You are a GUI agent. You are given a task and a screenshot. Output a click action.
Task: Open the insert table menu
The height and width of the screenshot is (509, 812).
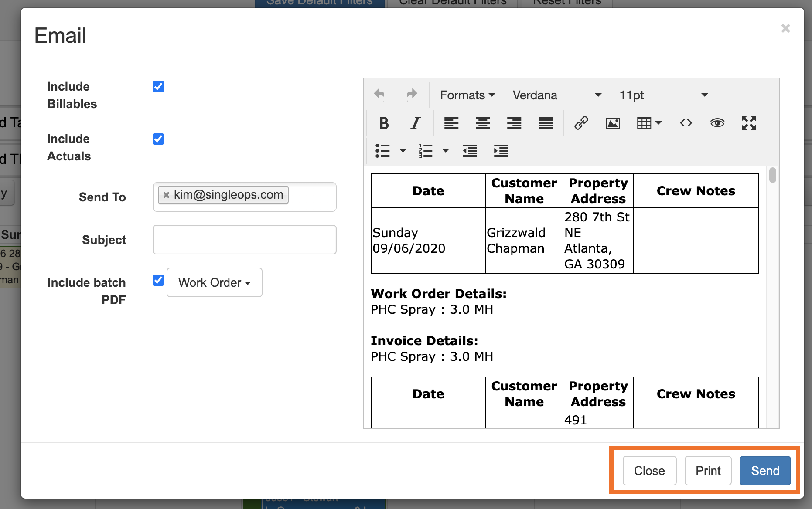coord(649,123)
